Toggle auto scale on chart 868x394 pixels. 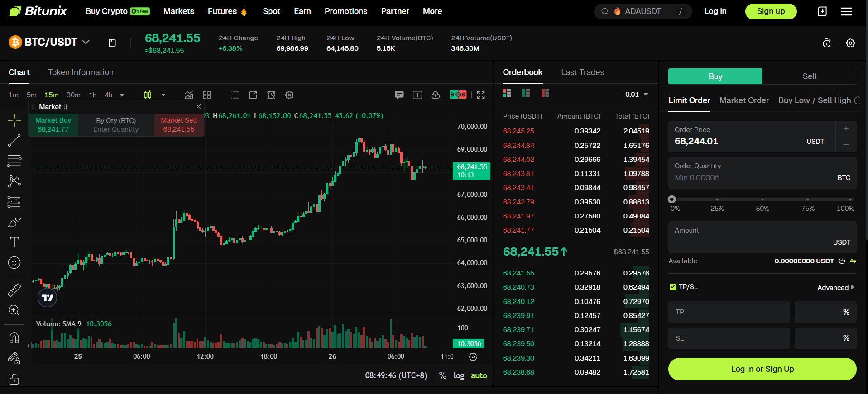pos(479,375)
